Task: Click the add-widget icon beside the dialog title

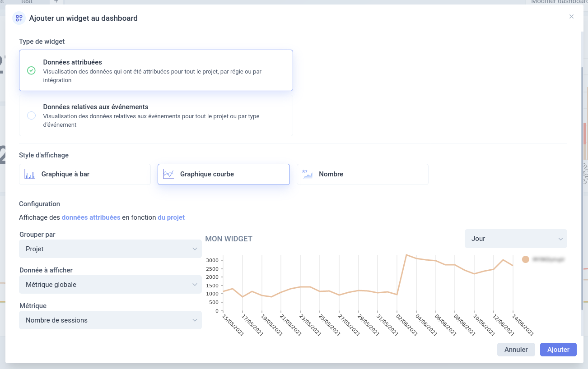Action: click(x=19, y=18)
